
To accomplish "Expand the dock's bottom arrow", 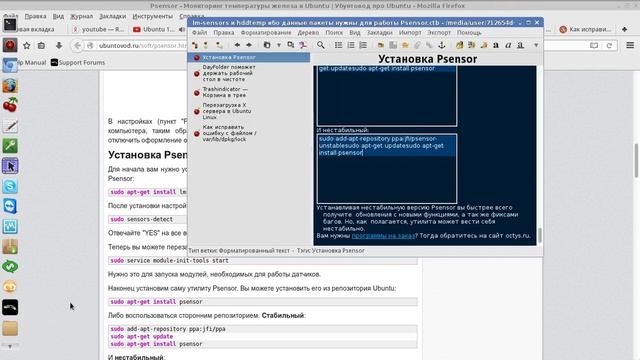I will click(x=10, y=347).
